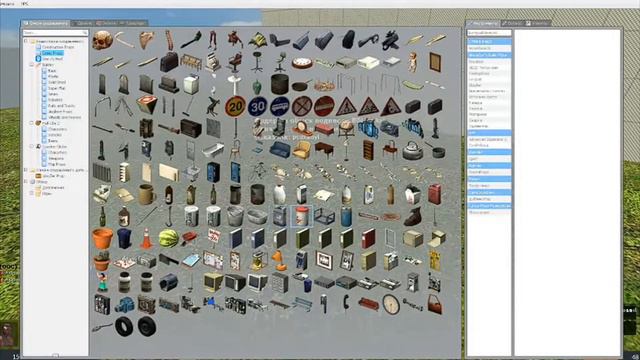This screenshot has height=360, width=640.
Task: Focus the spawn menu search field
Action: click(56, 32)
